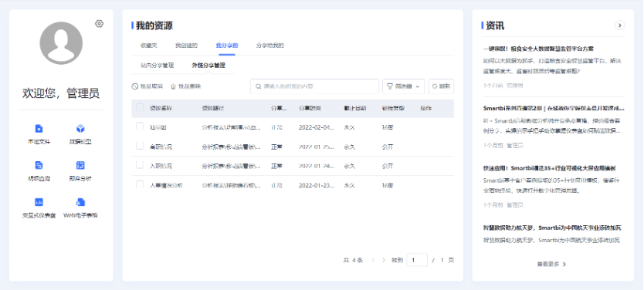Click the user avatar picture

[x=61, y=43]
